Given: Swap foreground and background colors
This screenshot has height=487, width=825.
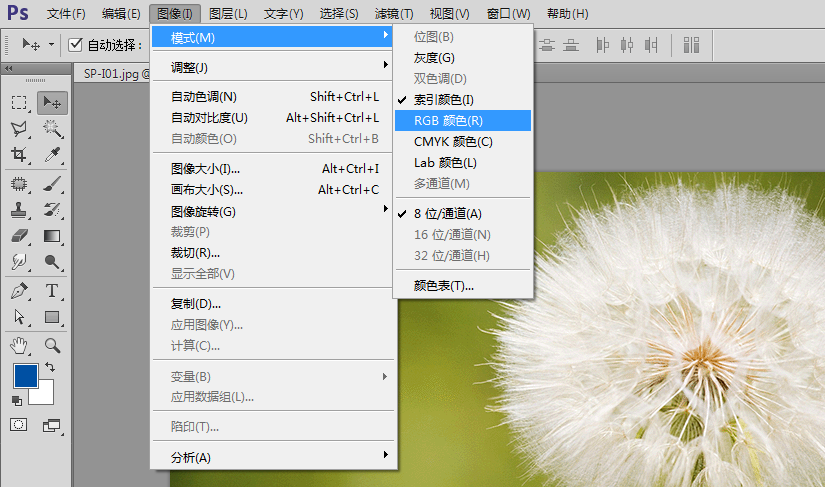Looking at the screenshot, I should click(50, 367).
